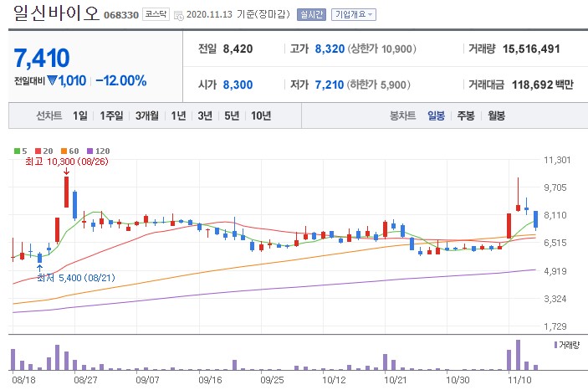Switch to 일봉 daily candle chart
Image resolution: width=588 pixels, height=390 pixels.
point(436,115)
